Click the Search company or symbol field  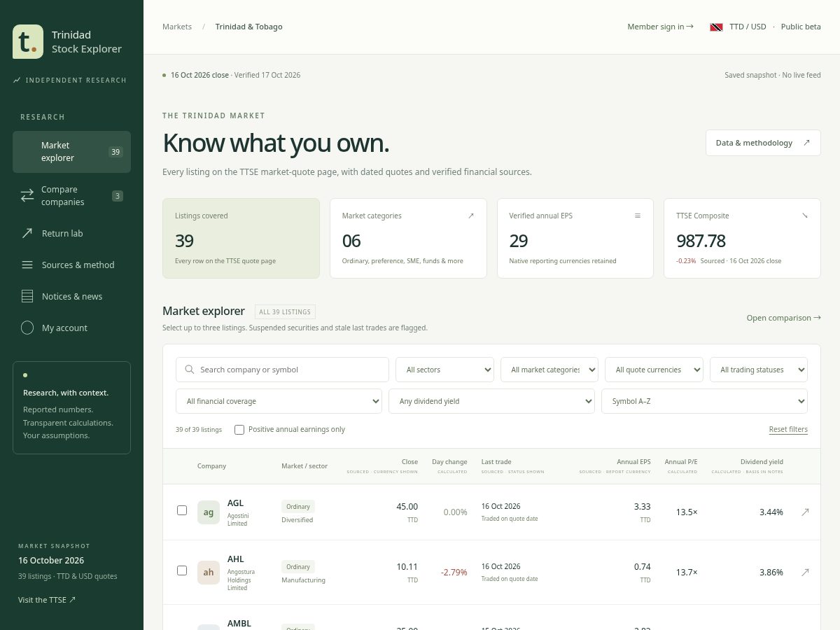282,370
